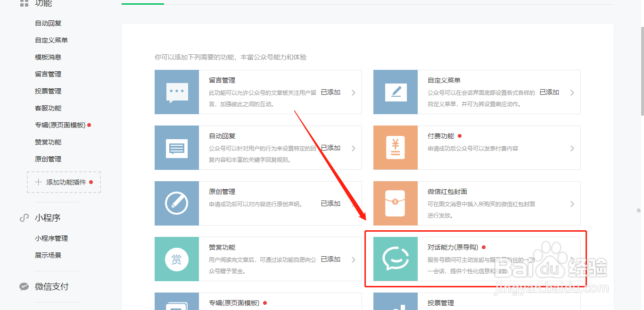Screen dimensions: 644x310
Task: Click the 付费功能 yen receipt icon
Action: (x=396, y=148)
